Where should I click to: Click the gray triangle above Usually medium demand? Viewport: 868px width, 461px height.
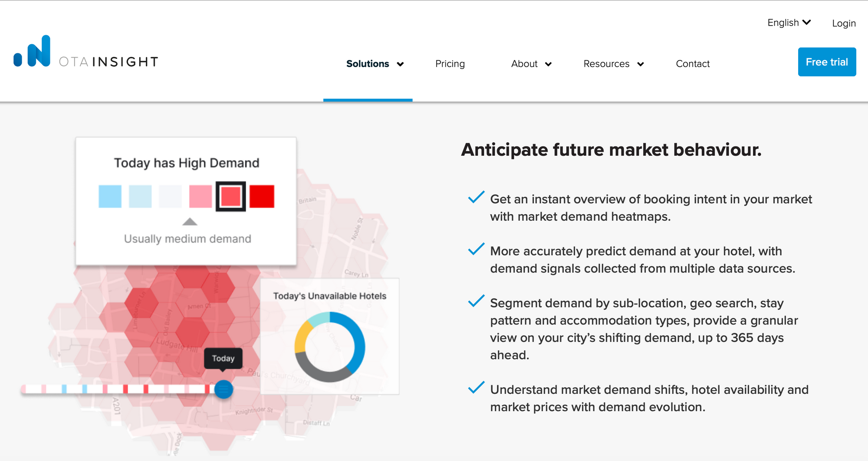click(x=190, y=222)
